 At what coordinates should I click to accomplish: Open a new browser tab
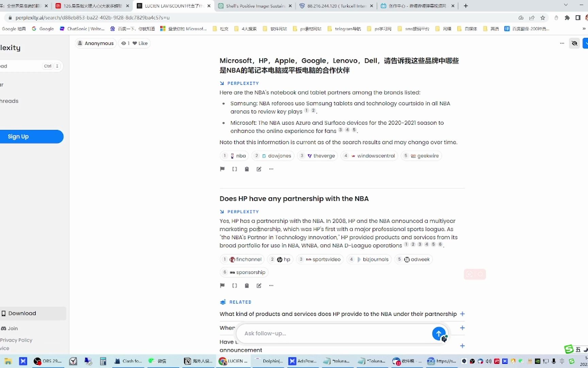pyautogui.click(x=466, y=6)
